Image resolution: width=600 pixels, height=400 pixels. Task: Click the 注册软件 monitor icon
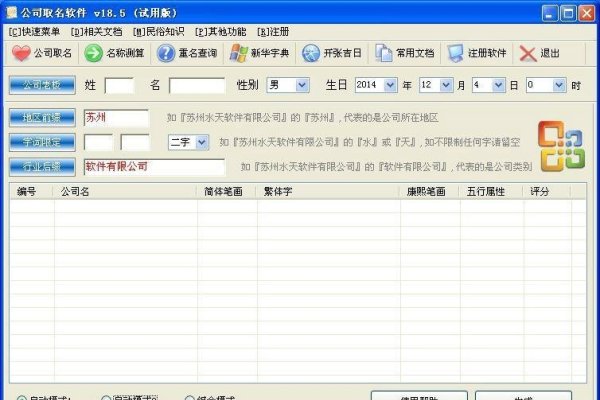point(455,53)
